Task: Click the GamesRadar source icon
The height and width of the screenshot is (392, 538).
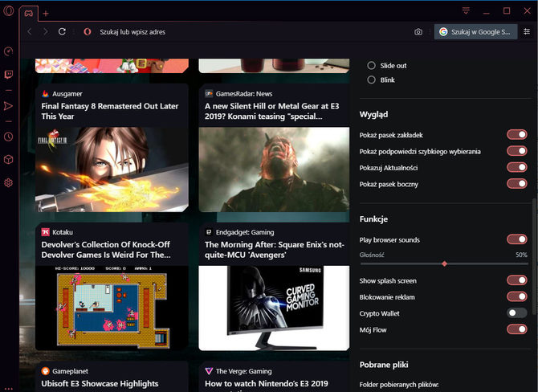Action: [209, 93]
